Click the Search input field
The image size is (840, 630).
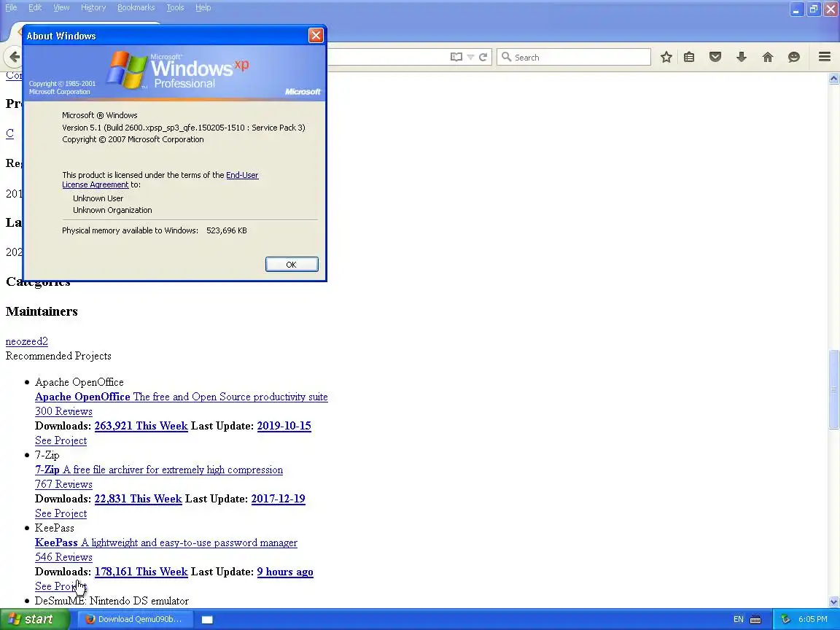(x=574, y=57)
